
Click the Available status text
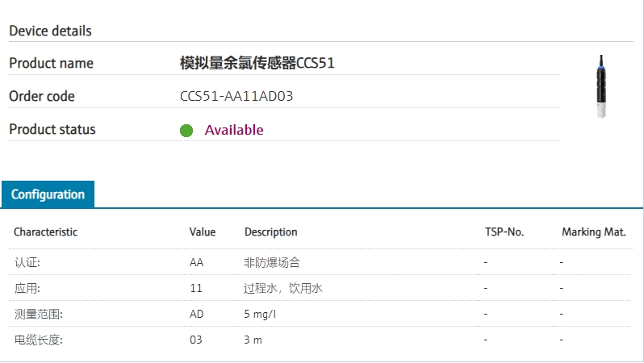pos(234,130)
